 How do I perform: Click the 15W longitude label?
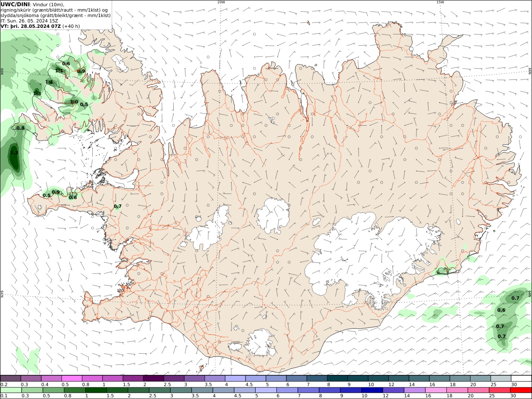click(x=440, y=2)
